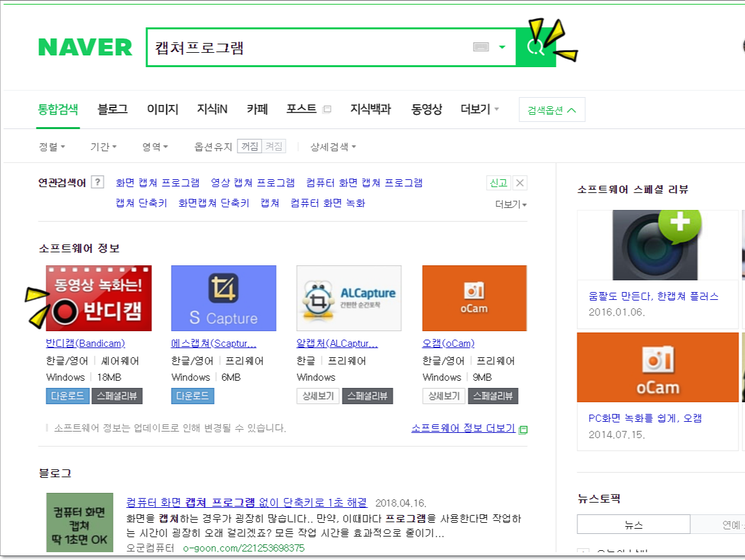Click the blog post thumbnail 컴퓨터 화면 캡쳐
The width and height of the screenshot is (745, 560).
click(80, 522)
